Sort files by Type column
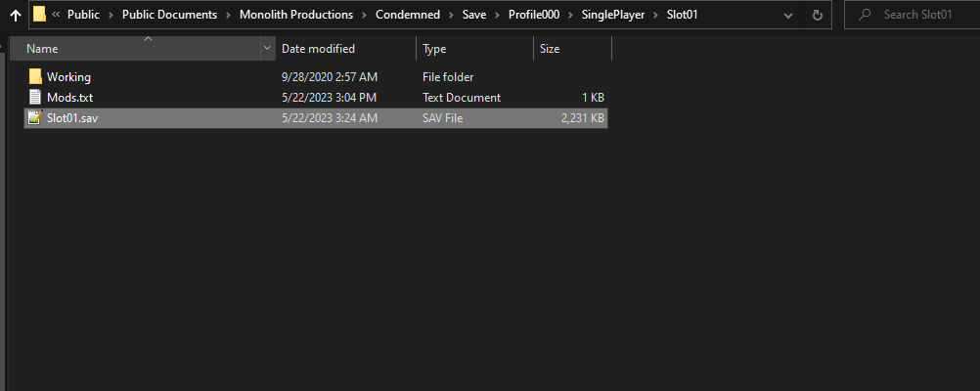 [434, 49]
